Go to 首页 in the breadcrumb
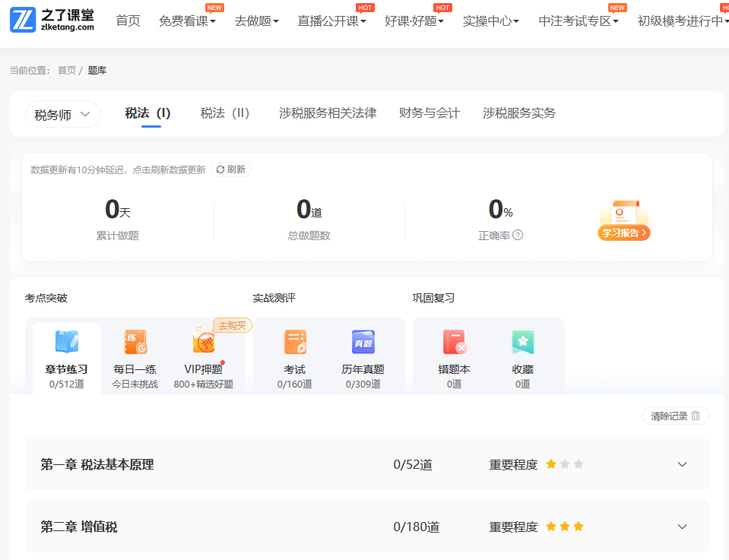The height and width of the screenshot is (560, 729). coord(67,70)
